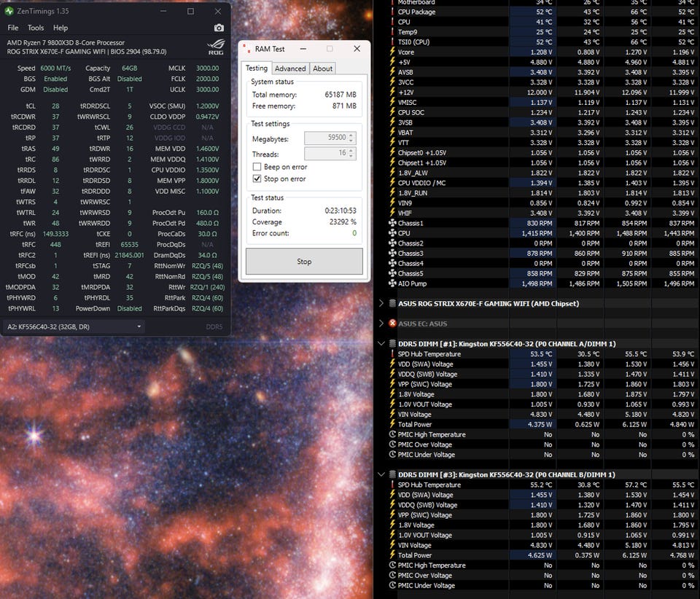Click the lightning icon for VBAT
Viewport: 700px width, 599px height.
pos(392,132)
